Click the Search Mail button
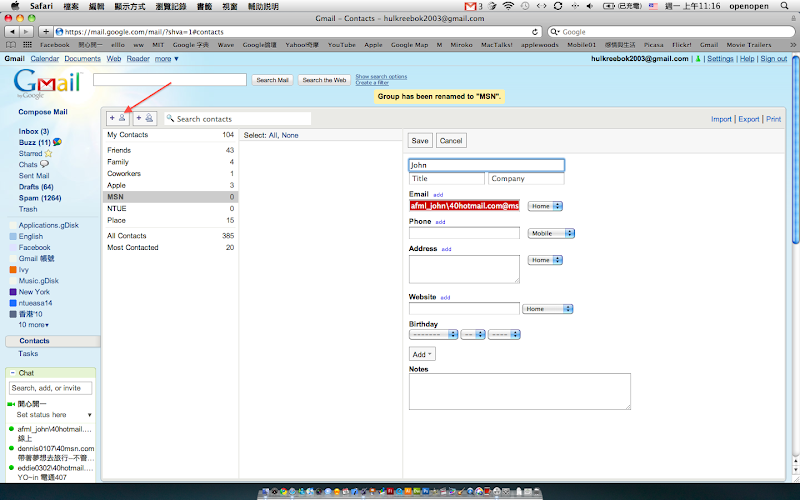Image resolution: width=800 pixels, height=500 pixels. click(x=272, y=80)
